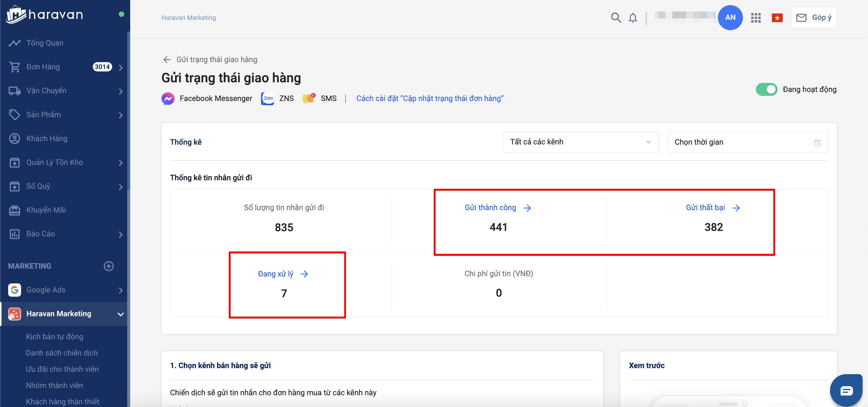Open Khách hàng thân thiết submenu

pyautogui.click(x=63, y=401)
